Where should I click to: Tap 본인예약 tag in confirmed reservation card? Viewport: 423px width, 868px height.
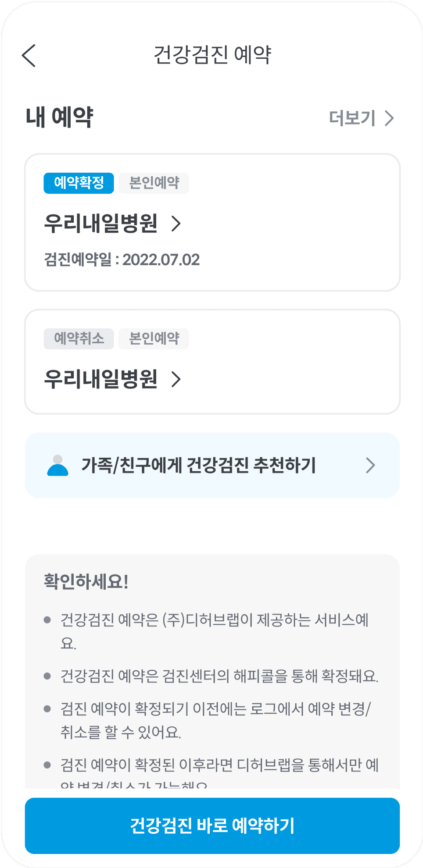coord(154,183)
